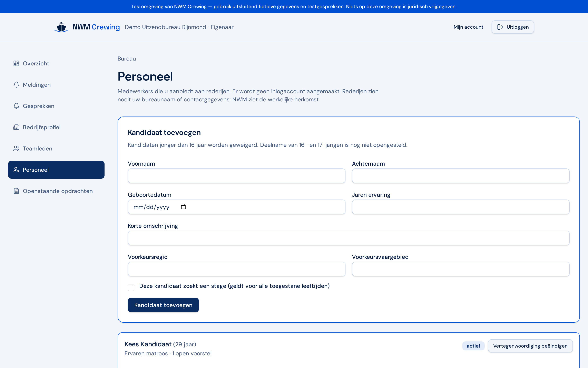588x368 pixels.
Task: Click the person-search icon next to Personeel
Action: click(x=16, y=170)
